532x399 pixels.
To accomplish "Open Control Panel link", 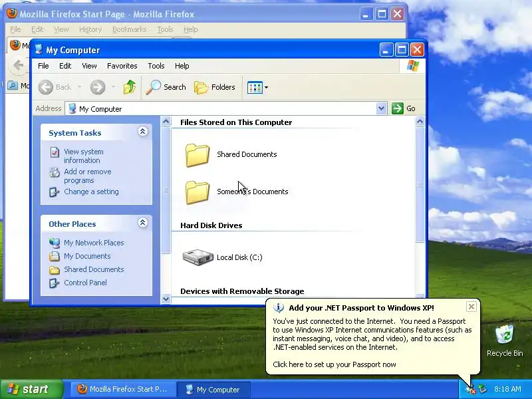I will 85,283.
